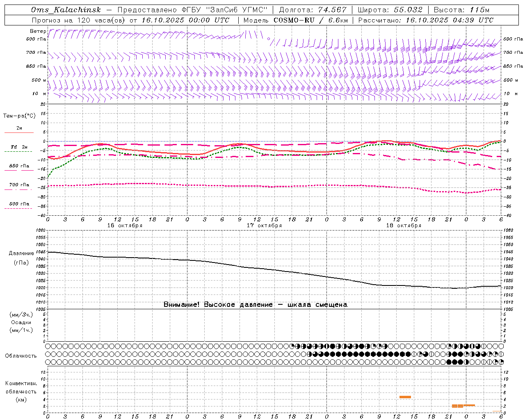525x420 pixels.
Task: Click the 2м temperature legend label
Action: 19,128
